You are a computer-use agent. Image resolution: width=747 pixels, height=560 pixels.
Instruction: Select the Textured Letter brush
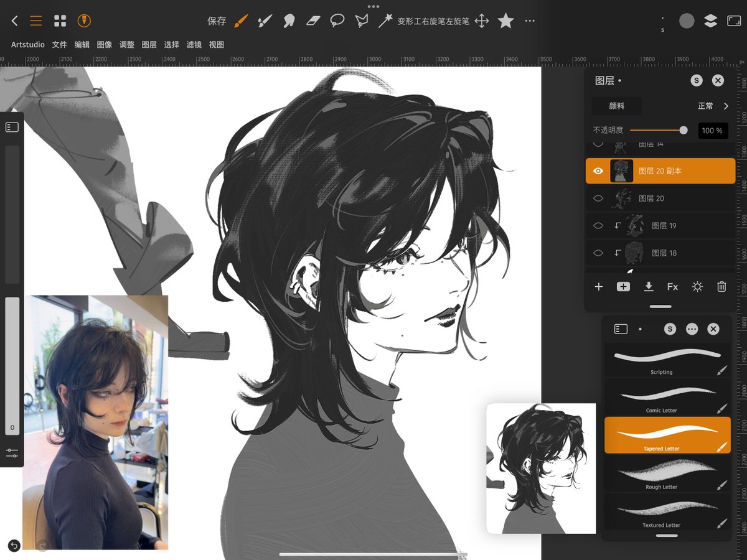click(x=667, y=511)
